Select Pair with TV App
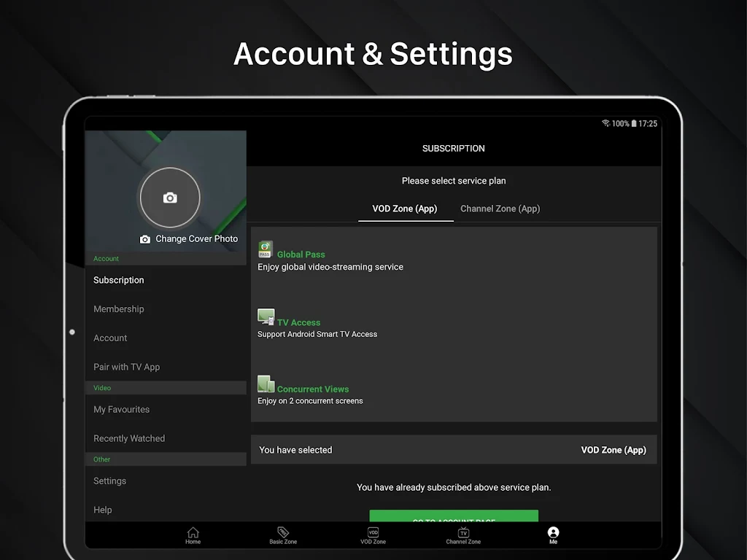 tap(126, 367)
